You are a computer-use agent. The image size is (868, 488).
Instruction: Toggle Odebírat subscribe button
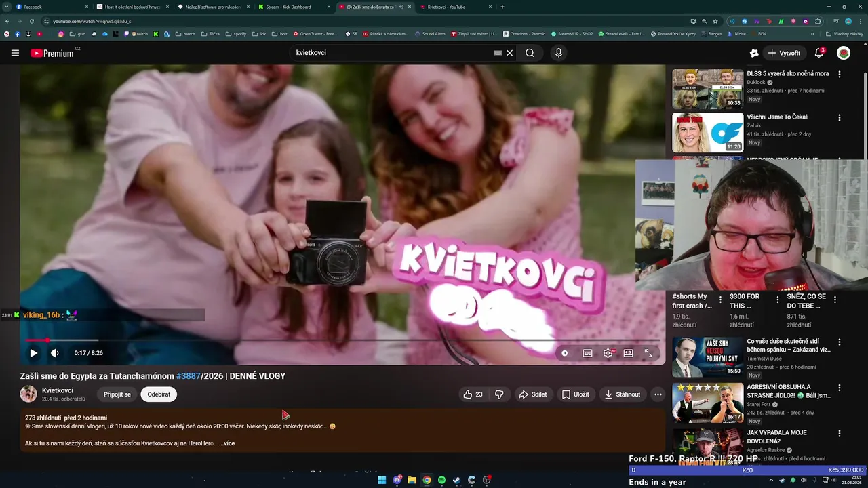159,394
